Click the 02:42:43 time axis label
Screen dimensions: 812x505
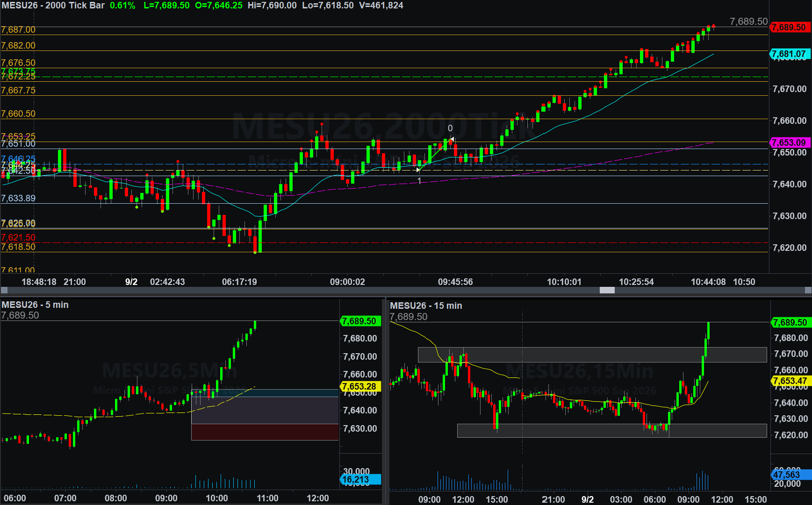pyautogui.click(x=167, y=282)
